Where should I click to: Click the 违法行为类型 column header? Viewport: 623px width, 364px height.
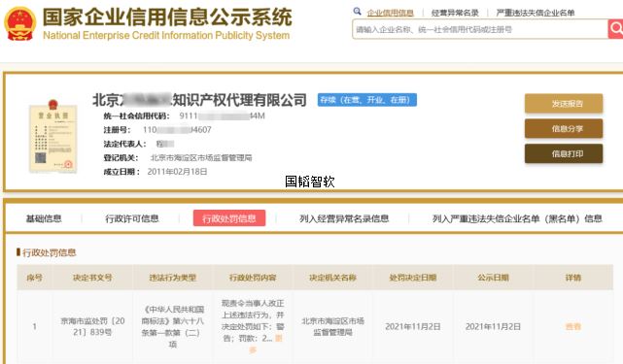[x=173, y=278]
